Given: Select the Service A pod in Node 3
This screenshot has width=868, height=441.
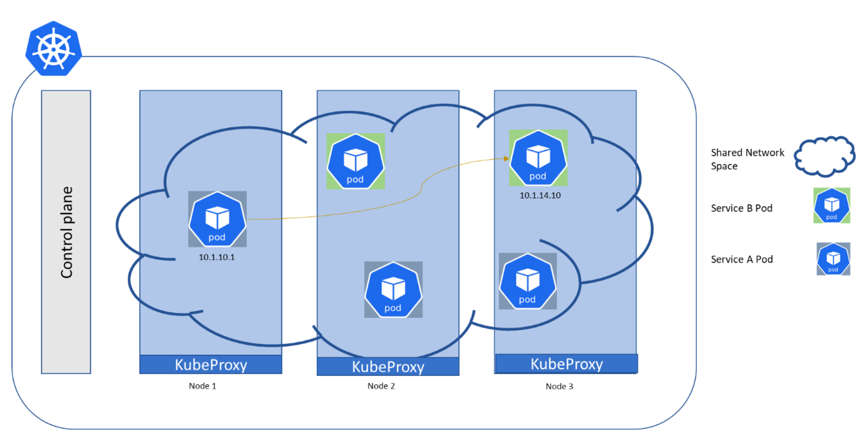Looking at the screenshot, I should [x=528, y=281].
